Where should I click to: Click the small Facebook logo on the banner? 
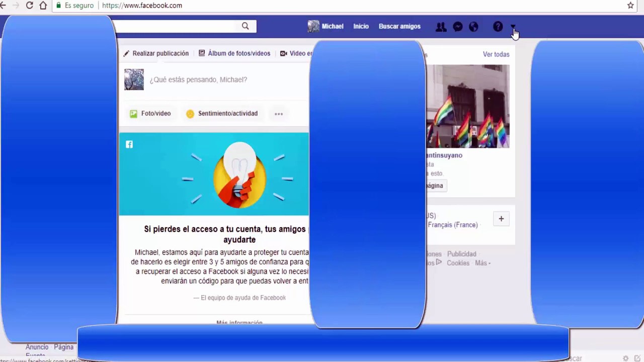[129, 144]
